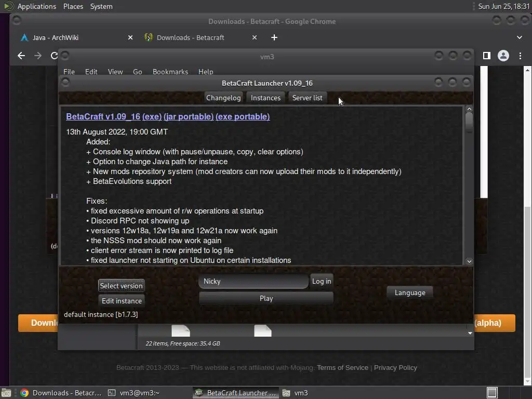Click the Chrome page scrollbar down arrow
Viewport: 532px width, 399px height.
(527, 381)
